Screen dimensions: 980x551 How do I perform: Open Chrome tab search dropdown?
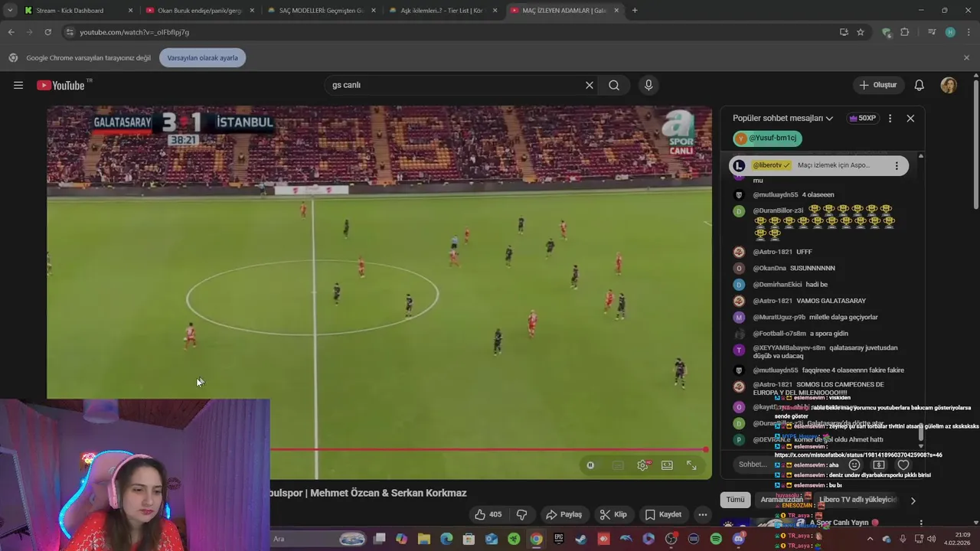click(x=10, y=11)
